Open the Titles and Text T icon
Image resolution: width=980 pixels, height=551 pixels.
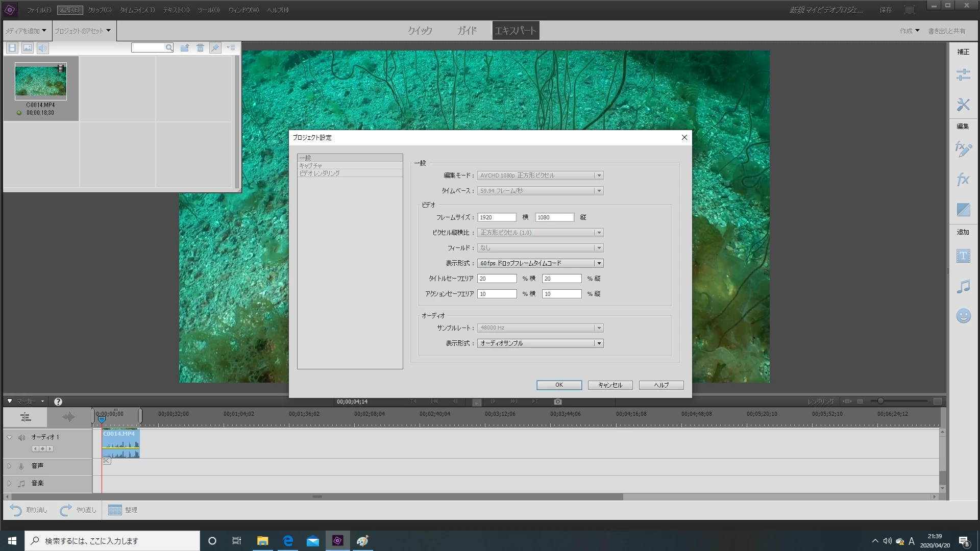pos(963,256)
